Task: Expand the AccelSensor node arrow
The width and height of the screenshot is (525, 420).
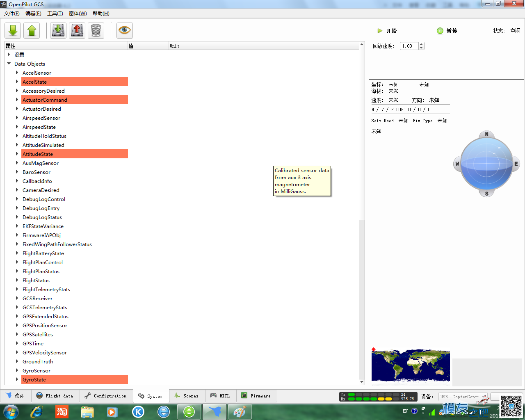Action: point(17,73)
